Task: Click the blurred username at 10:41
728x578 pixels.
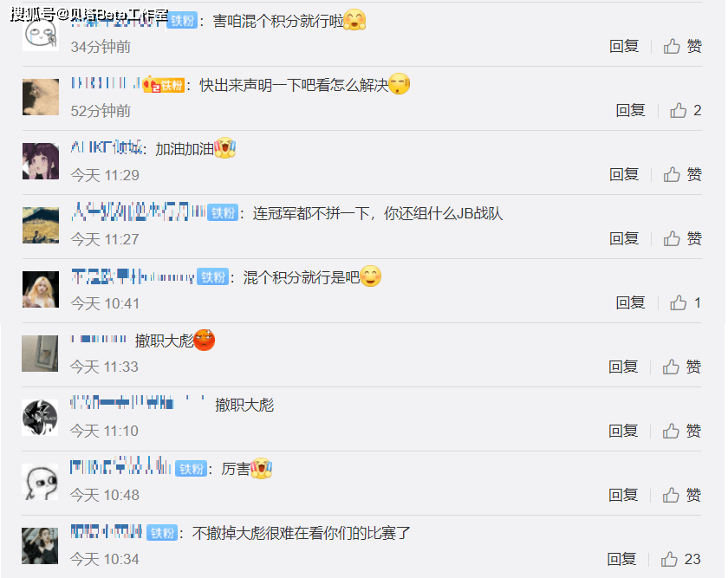Action: coord(133,276)
